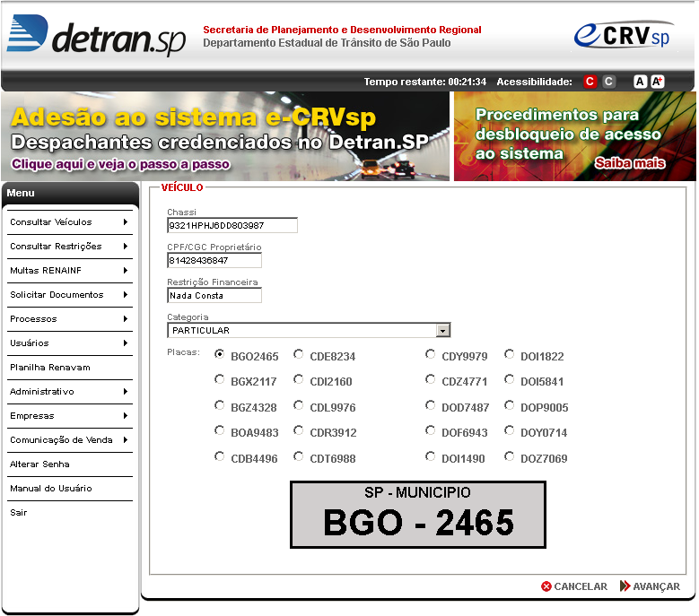This screenshot has height=616, width=699.
Task: Choose plate CDI2160 radio option
Action: pos(298,379)
